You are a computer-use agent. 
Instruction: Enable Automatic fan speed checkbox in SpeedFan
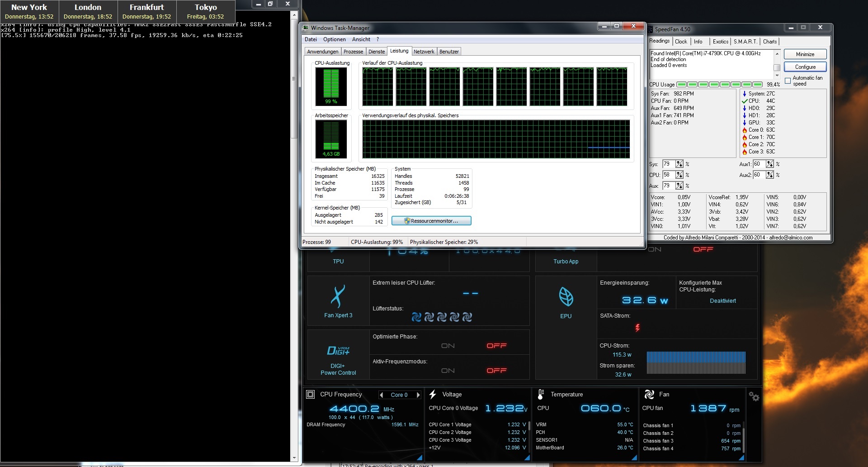788,81
